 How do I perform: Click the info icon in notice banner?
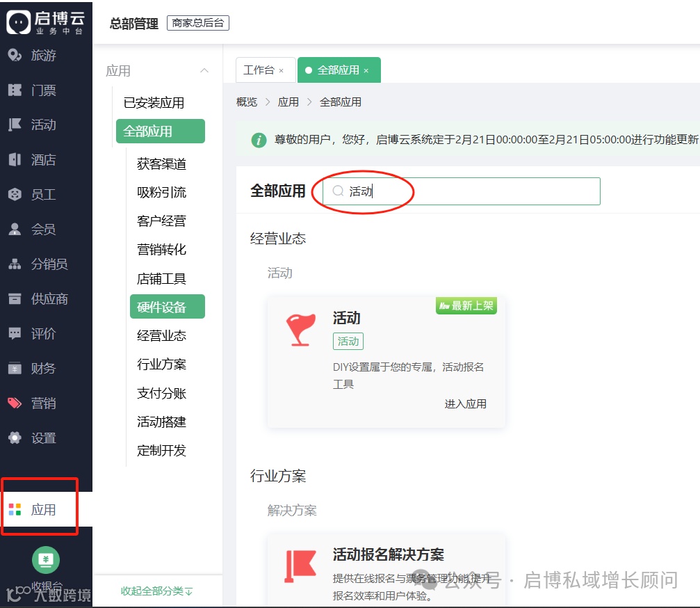[259, 140]
